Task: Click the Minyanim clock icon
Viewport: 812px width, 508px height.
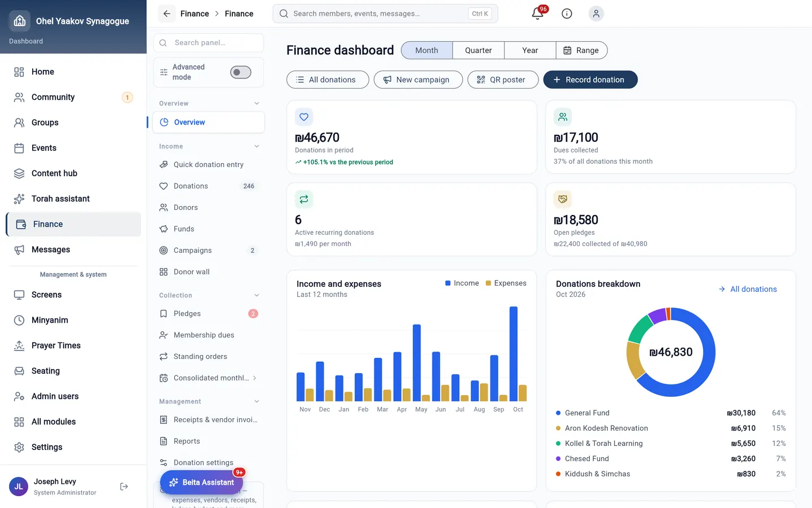Action: 19,320
